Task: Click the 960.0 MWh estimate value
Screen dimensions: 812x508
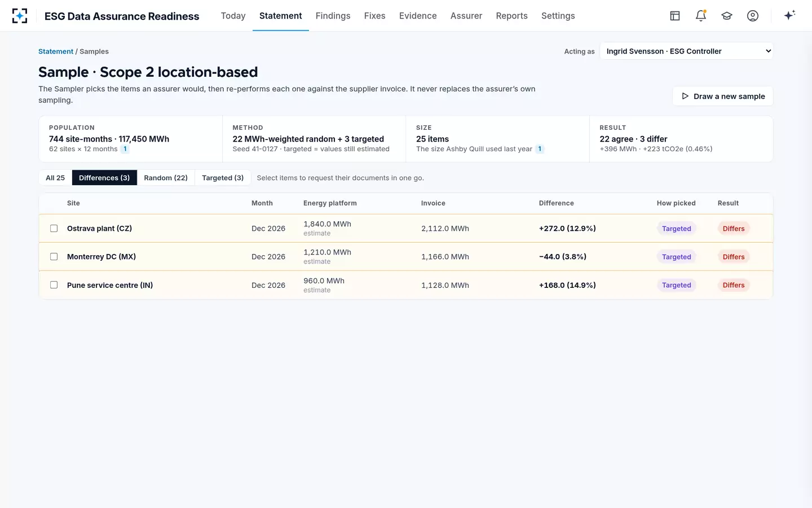Action: 324,281
